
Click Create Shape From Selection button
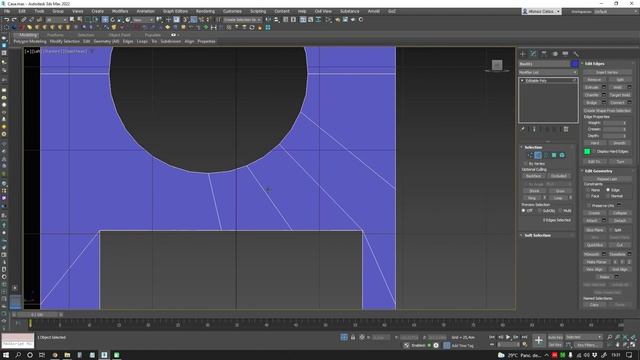607,111
